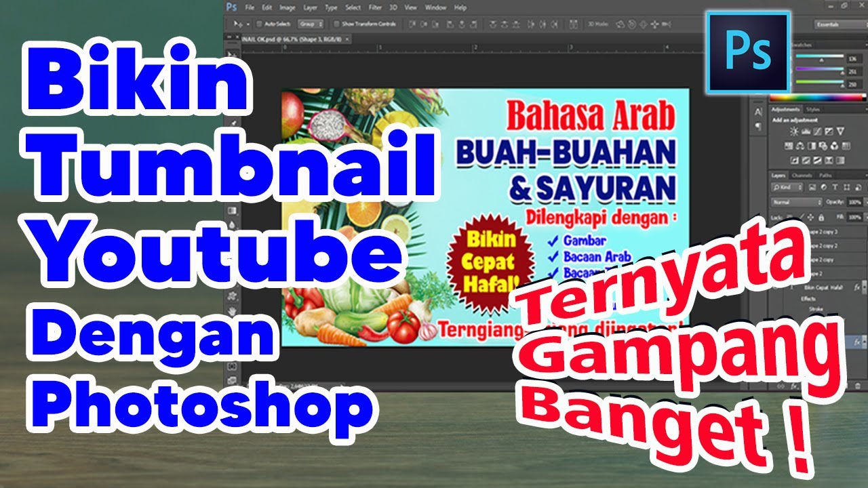
Task: Open the Window menu
Action: coord(435,8)
